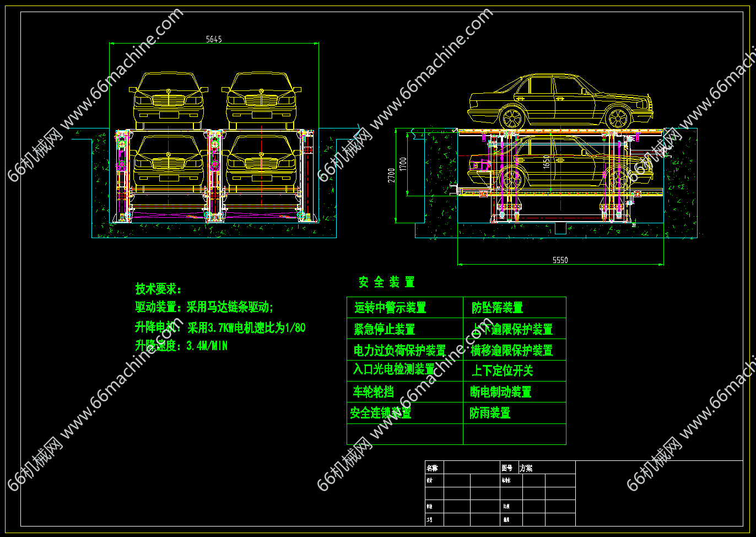This screenshot has height=537, width=756.
Task: Select the 紧急停止装置 table cell
Action: (x=384, y=329)
